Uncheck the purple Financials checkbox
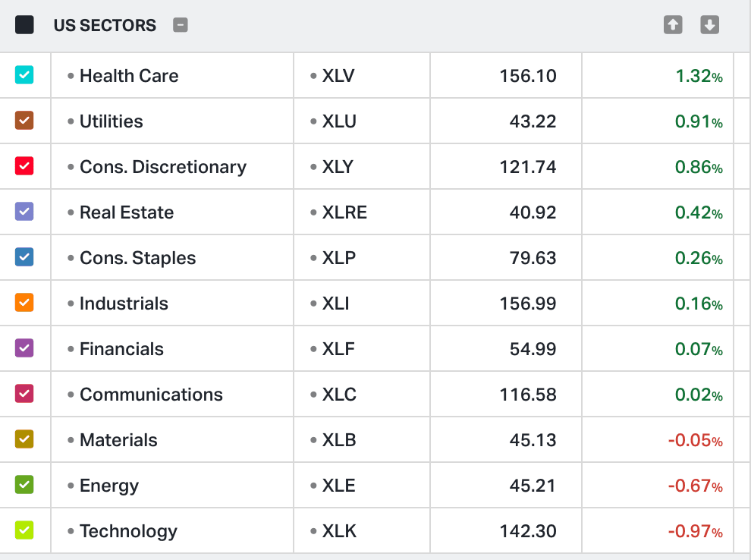 (x=24, y=348)
